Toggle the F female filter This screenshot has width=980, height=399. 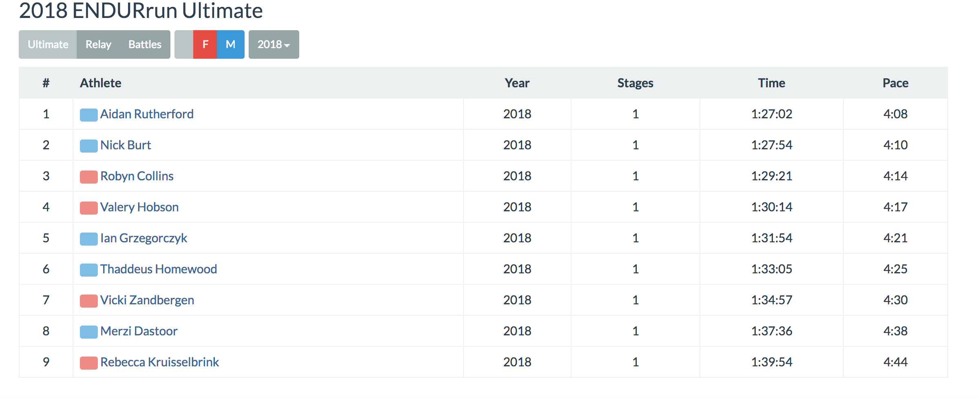pos(205,44)
